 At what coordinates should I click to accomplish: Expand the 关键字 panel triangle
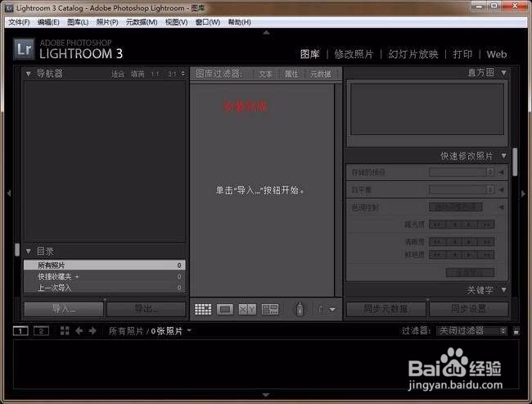[x=504, y=290]
